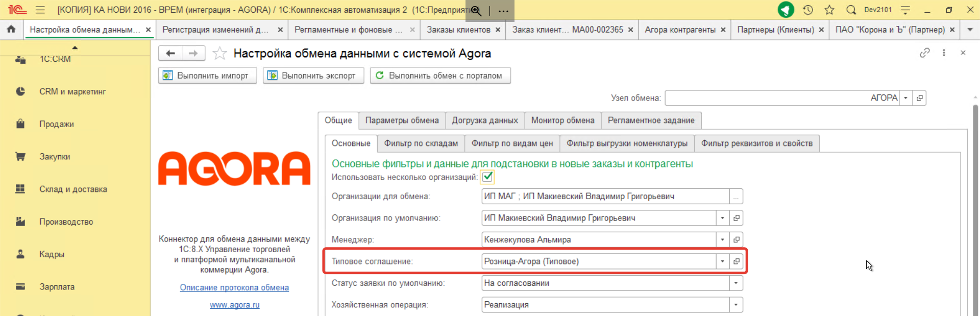The image size is (980, 316).
Task: Open the Фильтр по складам tab
Action: point(421,143)
